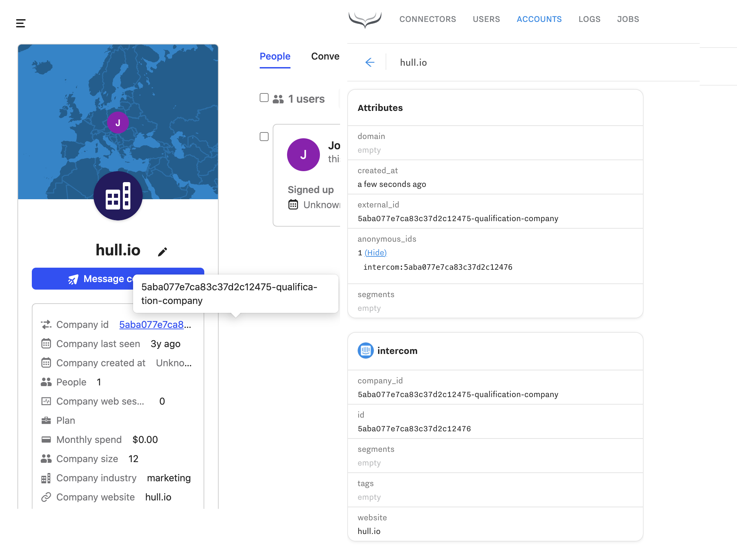This screenshot has width=737, height=560.
Task: Click the Hull bird logo
Action: [365, 20]
